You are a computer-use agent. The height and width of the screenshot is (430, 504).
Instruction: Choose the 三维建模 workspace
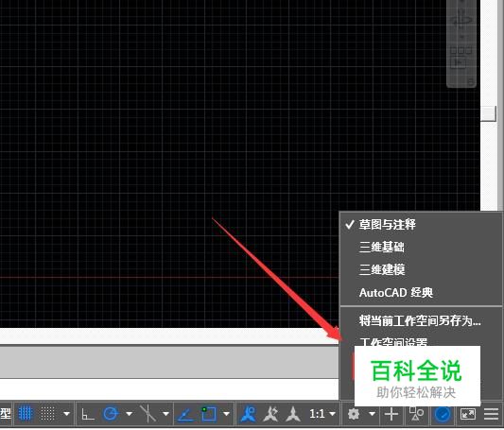click(421, 269)
